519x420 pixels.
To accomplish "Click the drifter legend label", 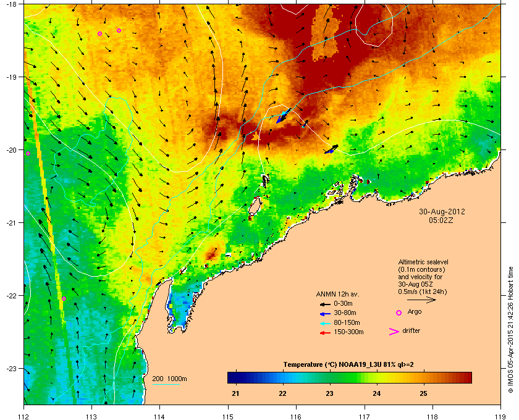I will coord(411,330).
